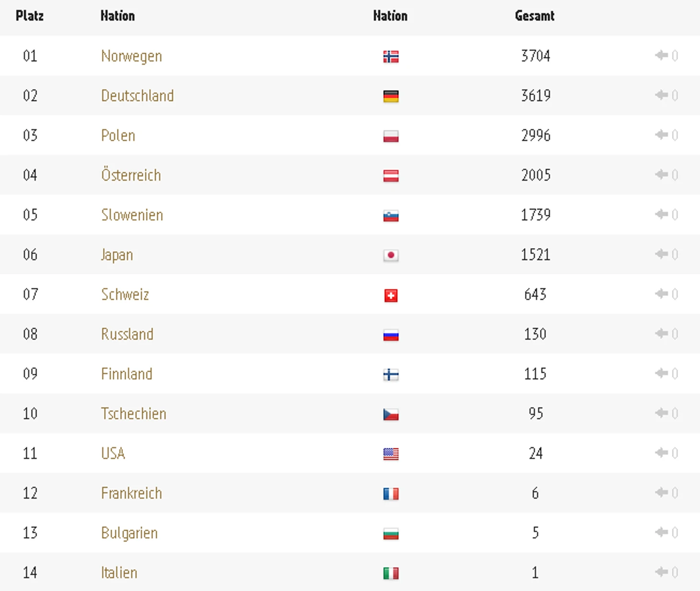The image size is (700, 591).
Task: Click the Poland flag icon
Action: [x=391, y=136]
